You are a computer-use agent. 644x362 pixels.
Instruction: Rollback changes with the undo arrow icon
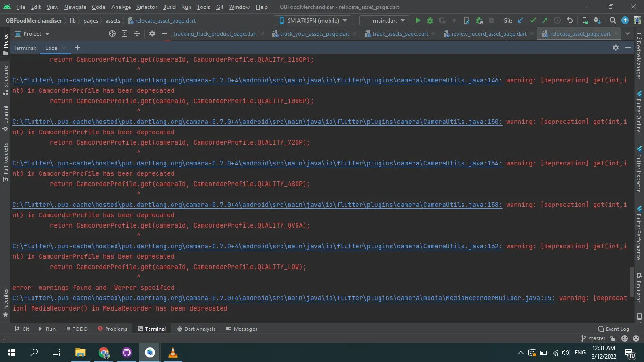(x=570, y=21)
